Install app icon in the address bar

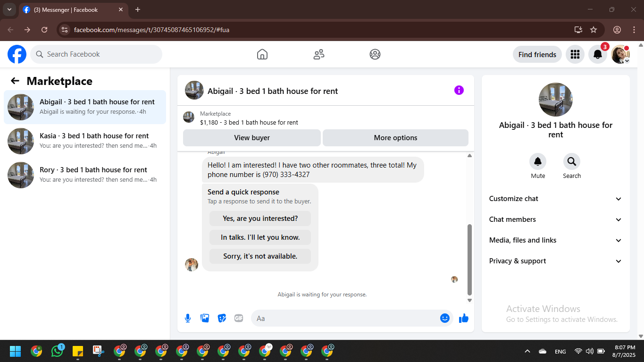tap(578, 30)
